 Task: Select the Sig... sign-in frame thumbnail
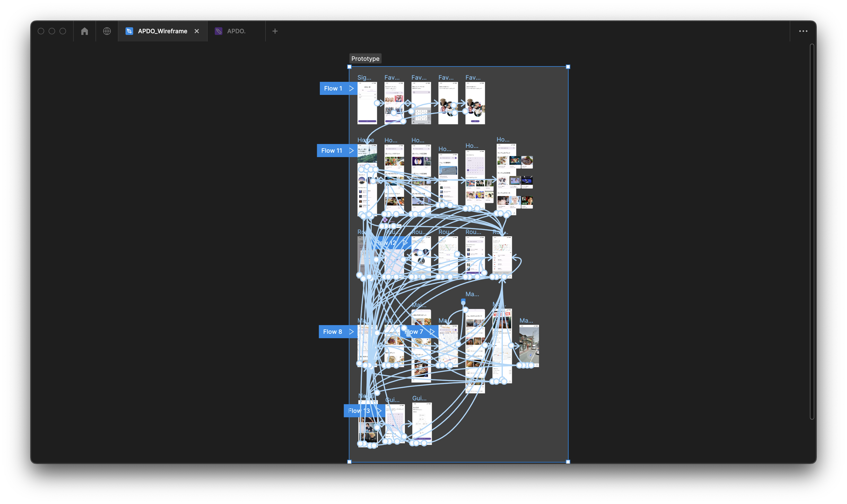[367, 109]
